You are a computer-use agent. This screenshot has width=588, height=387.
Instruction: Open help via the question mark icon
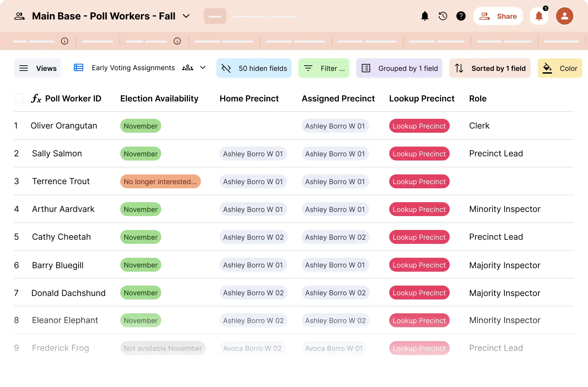click(460, 16)
